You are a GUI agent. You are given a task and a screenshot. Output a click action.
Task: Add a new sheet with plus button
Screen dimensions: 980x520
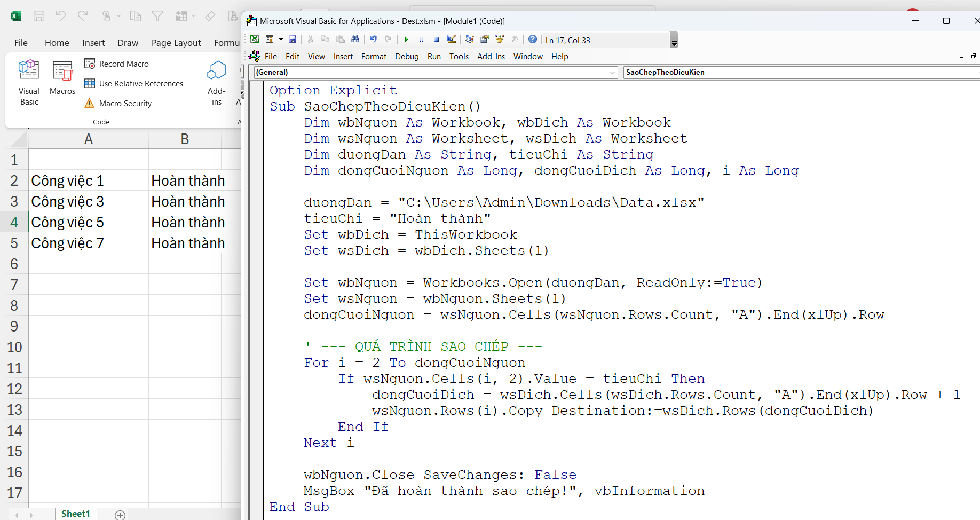[x=120, y=515]
